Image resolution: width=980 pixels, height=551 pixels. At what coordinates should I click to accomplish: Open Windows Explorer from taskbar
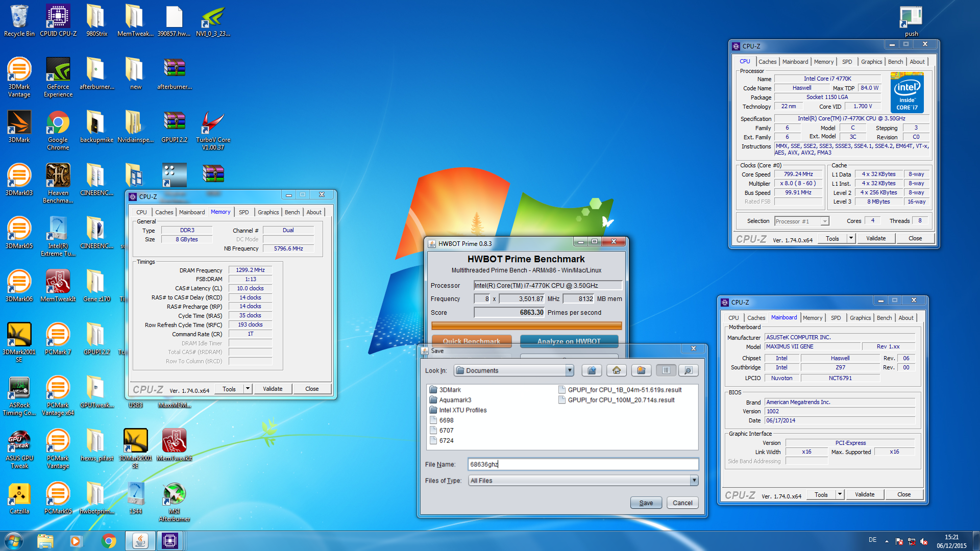point(45,541)
